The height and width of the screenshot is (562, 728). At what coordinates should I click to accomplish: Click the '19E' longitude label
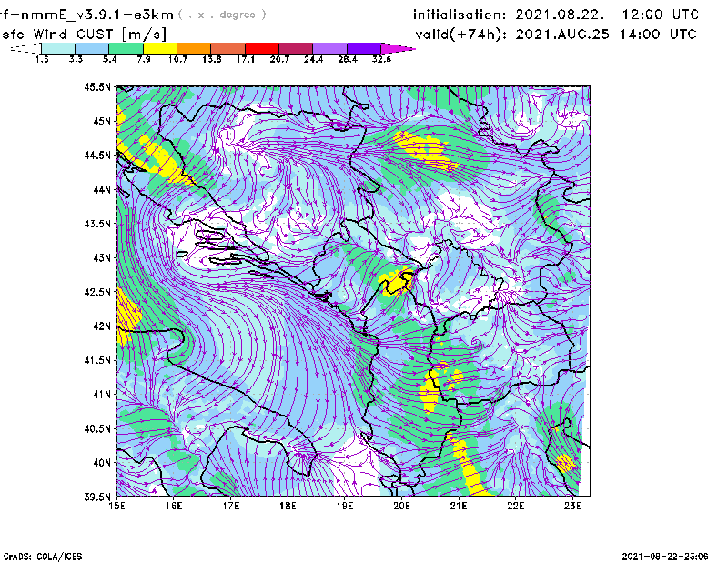345,506
